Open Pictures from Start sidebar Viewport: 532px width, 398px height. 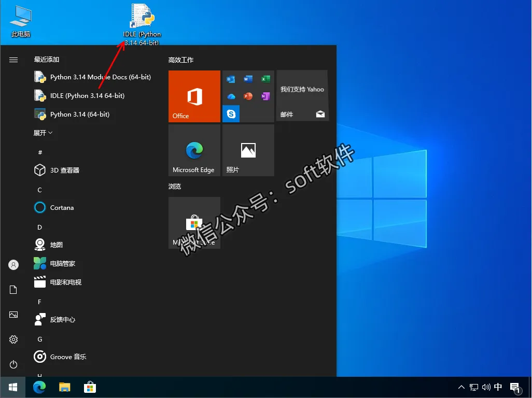13,315
